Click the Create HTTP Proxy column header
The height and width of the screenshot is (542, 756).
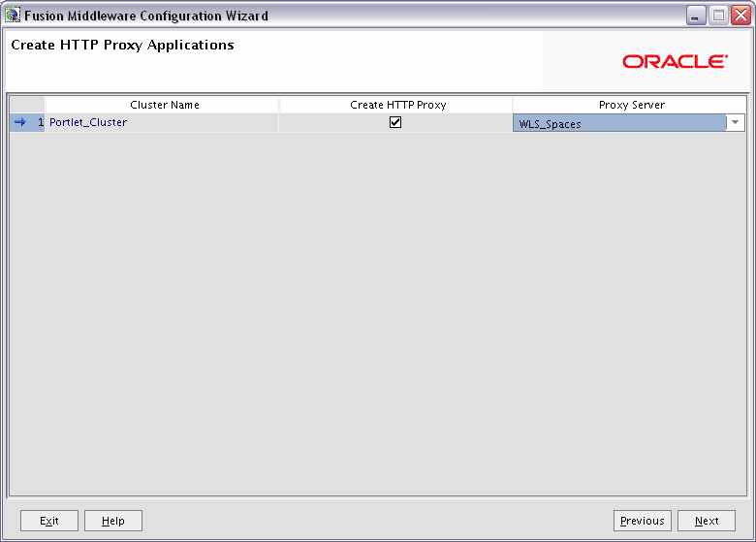point(395,105)
